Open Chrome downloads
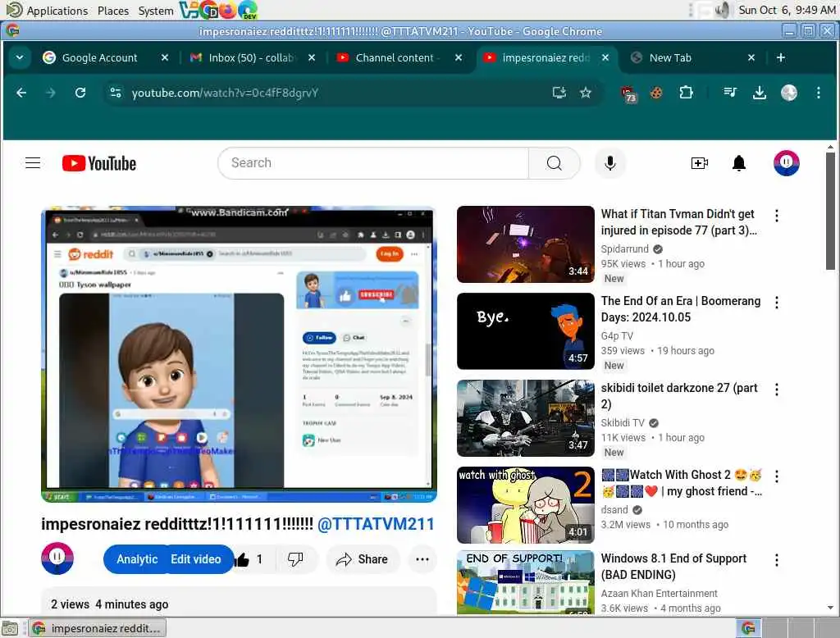Screen dimensions: 840x638 click(x=759, y=93)
